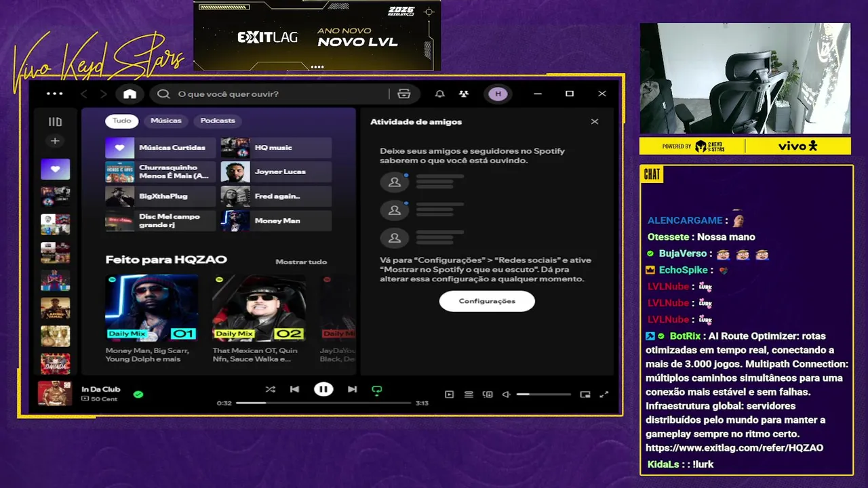Select the Músicas filter chip
The height and width of the screenshot is (488, 868).
pyautogui.click(x=165, y=121)
